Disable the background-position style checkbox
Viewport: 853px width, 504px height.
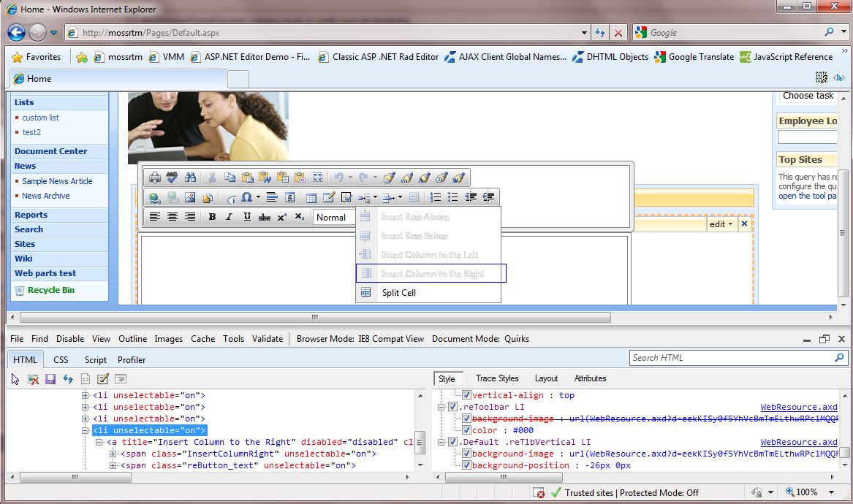[x=467, y=465]
